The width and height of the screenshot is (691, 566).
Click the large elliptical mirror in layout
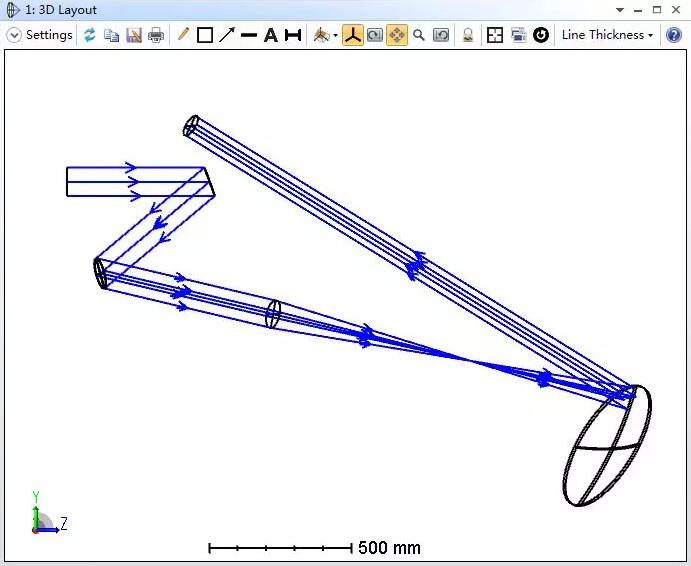(607, 446)
